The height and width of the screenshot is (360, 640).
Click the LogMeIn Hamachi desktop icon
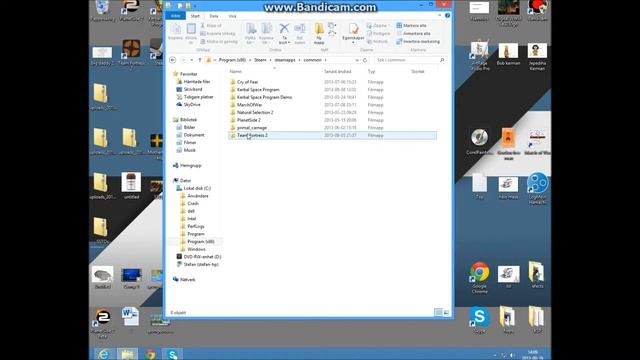point(537,188)
